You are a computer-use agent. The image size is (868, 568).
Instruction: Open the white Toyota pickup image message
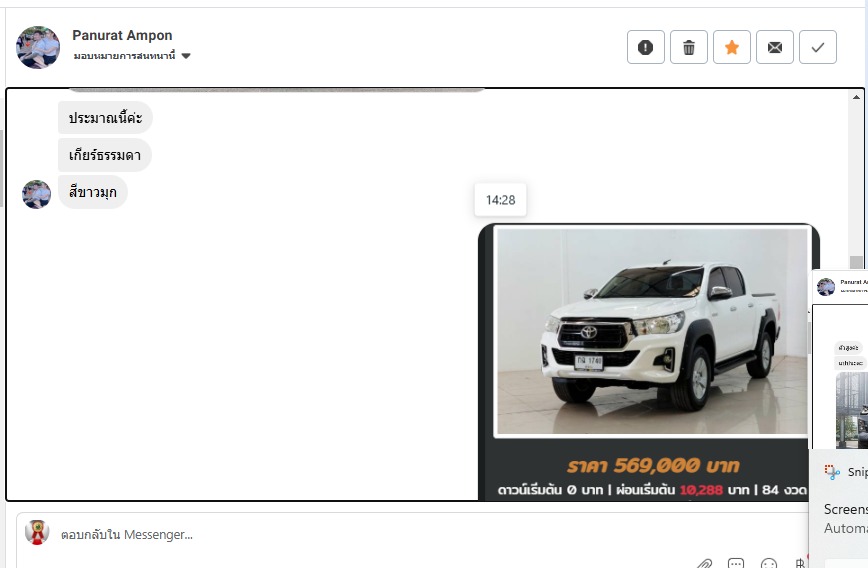coord(649,362)
